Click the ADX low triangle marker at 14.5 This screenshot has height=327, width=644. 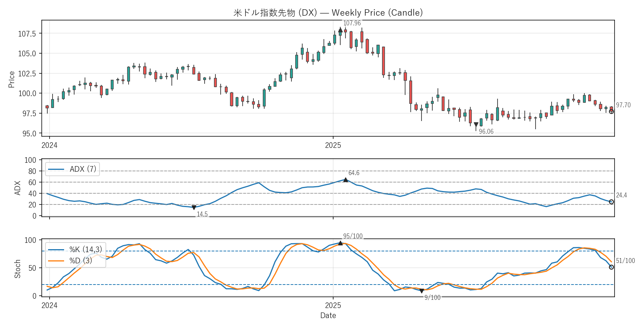(194, 207)
